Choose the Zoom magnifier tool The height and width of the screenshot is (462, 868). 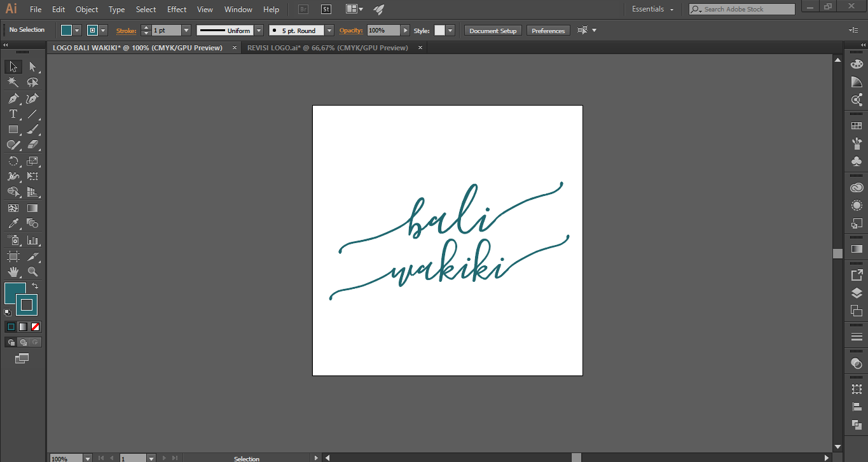click(x=33, y=272)
